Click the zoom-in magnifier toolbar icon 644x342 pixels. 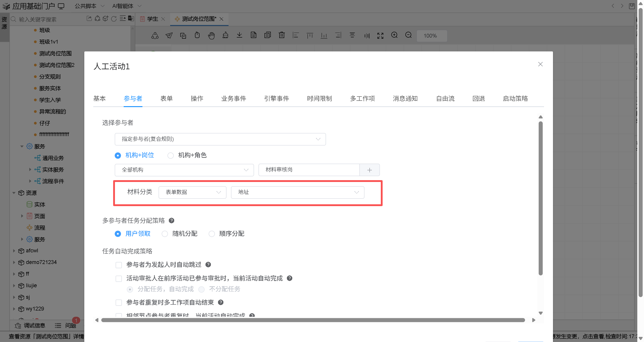pos(394,35)
